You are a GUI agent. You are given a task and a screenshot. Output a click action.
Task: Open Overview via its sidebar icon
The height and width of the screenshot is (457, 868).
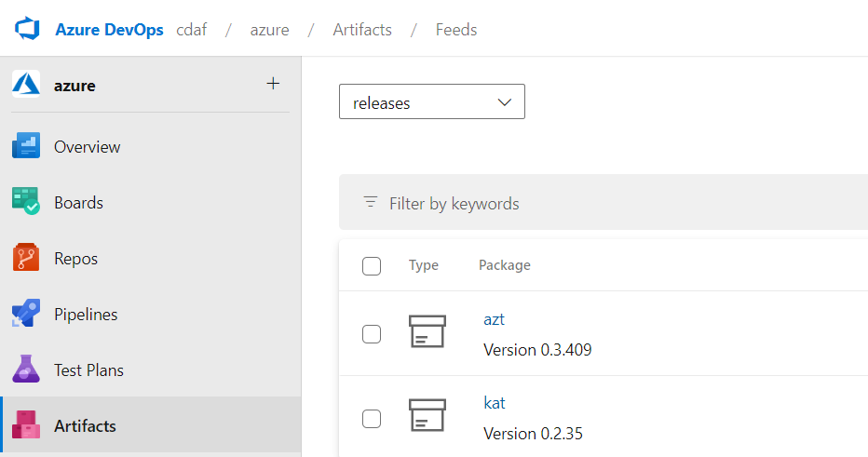pos(26,147)
